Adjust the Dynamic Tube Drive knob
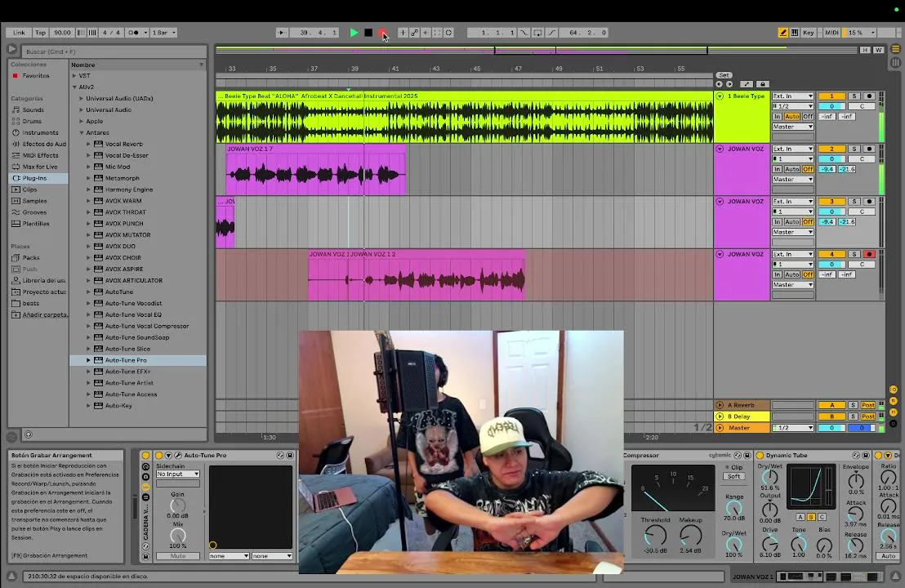 769,544
